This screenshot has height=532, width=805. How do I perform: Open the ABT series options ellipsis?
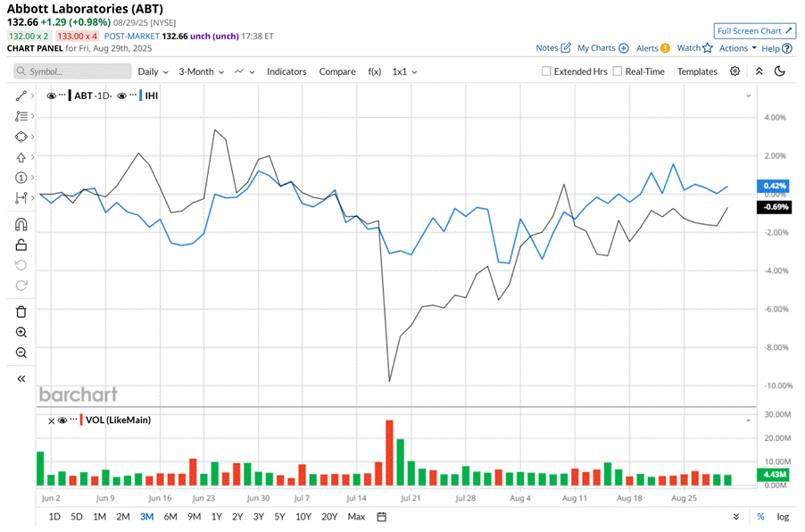[62, 95]
